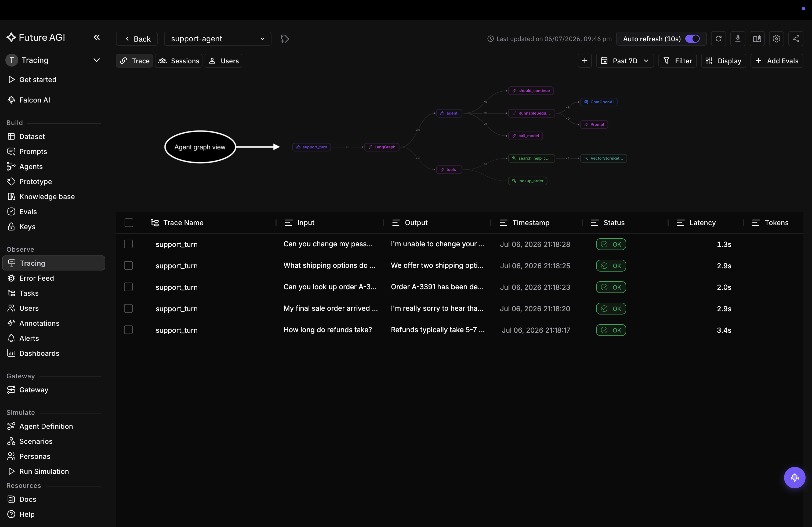This screenshot has width=812, height=527.
Task: Check the row 'Can you change my pass...'
Action: coord(128,244)
